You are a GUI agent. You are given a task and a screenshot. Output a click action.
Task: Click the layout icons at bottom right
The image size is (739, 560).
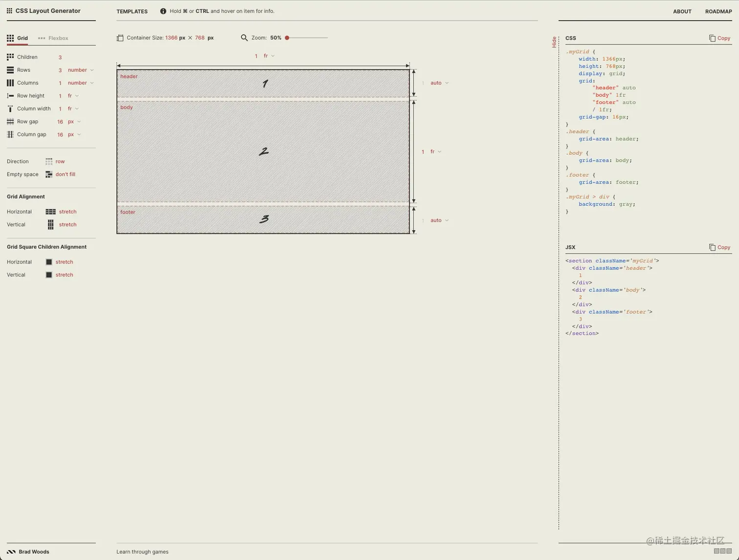[723, 551]
